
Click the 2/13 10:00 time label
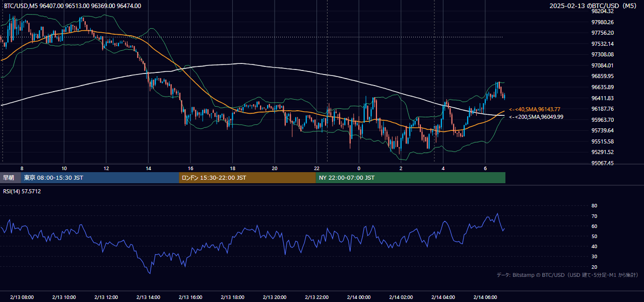(x=64, y=297)
